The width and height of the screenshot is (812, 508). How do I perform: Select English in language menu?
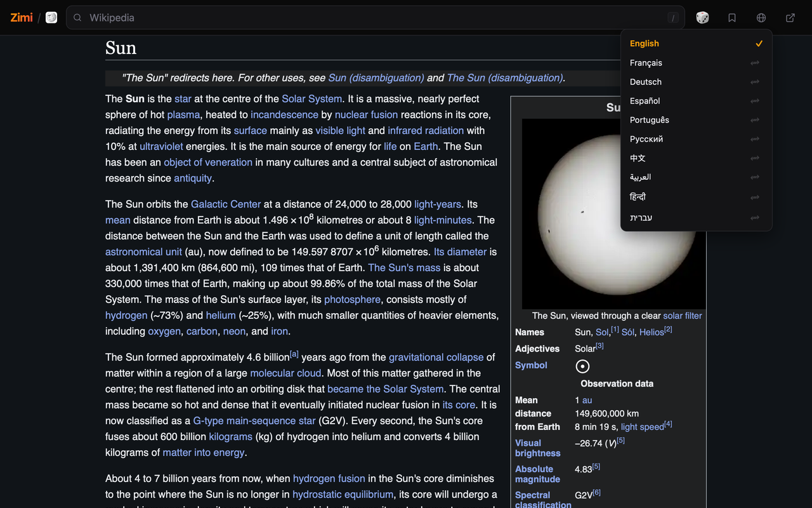click(x=696, y=44)
